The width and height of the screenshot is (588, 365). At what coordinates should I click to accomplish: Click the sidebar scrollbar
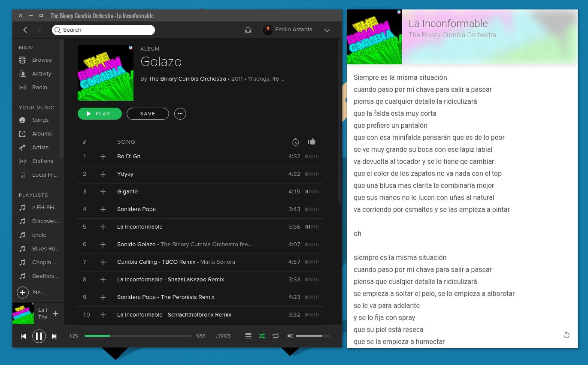pyautogui.click(x=62, y=99)
